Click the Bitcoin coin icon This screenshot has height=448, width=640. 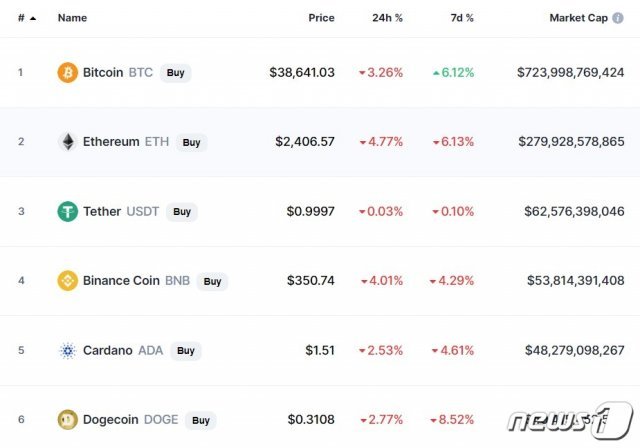pyautogui.click(x=67, y=73)
